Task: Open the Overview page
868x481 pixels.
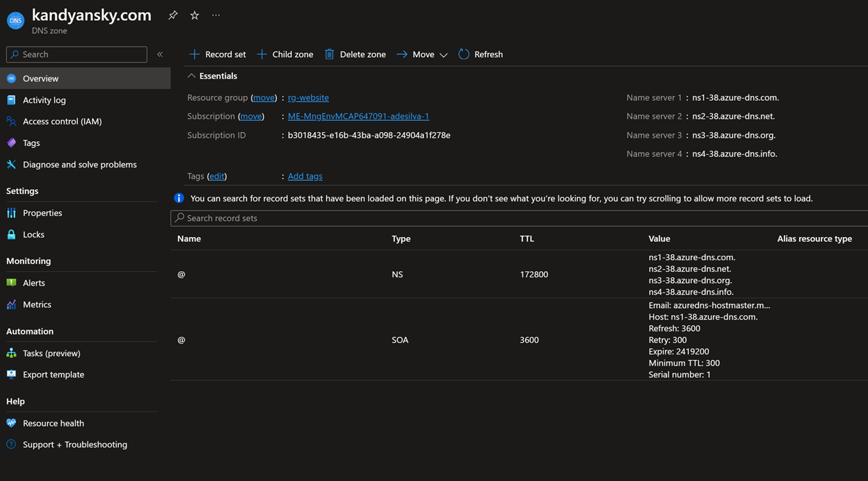Action: [x=85, y=79]
